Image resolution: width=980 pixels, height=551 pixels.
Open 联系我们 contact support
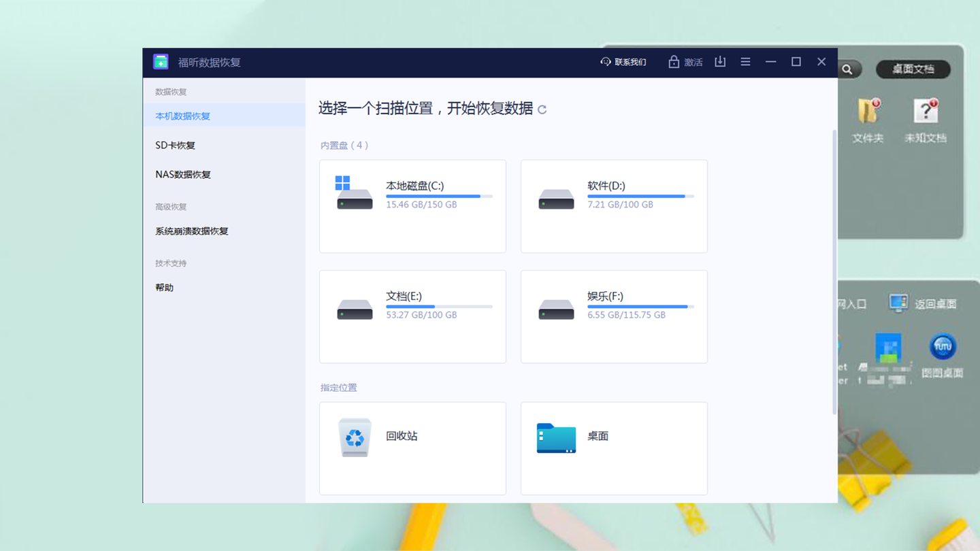point(623,62)
